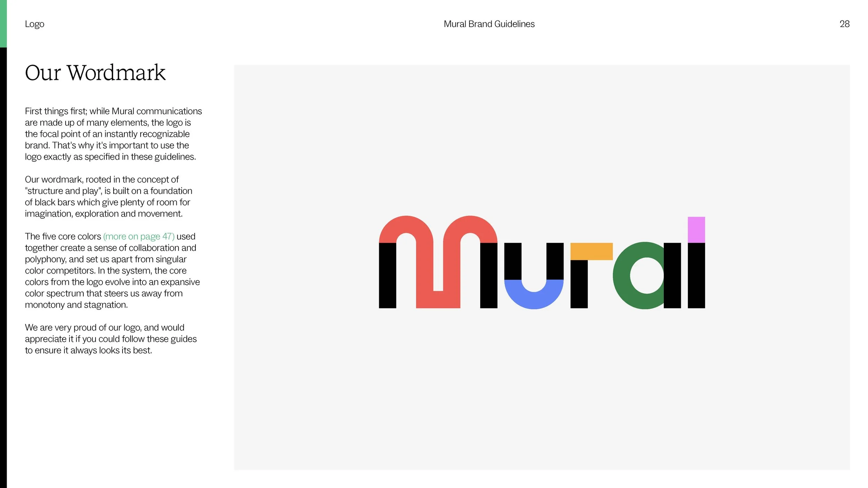Screen dimensions: 868x488
Task: Click the green sidebar tab marker at top-left
Action: click(x=3, y=24)
